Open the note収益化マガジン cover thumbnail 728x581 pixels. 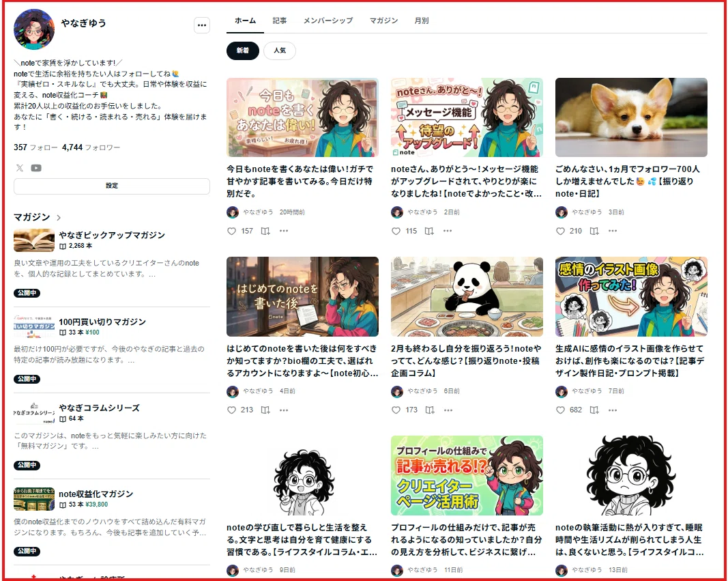coord(34,499)
